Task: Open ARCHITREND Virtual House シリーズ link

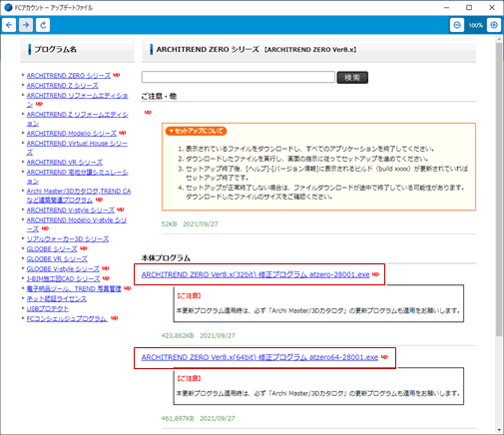Action: 77,148
